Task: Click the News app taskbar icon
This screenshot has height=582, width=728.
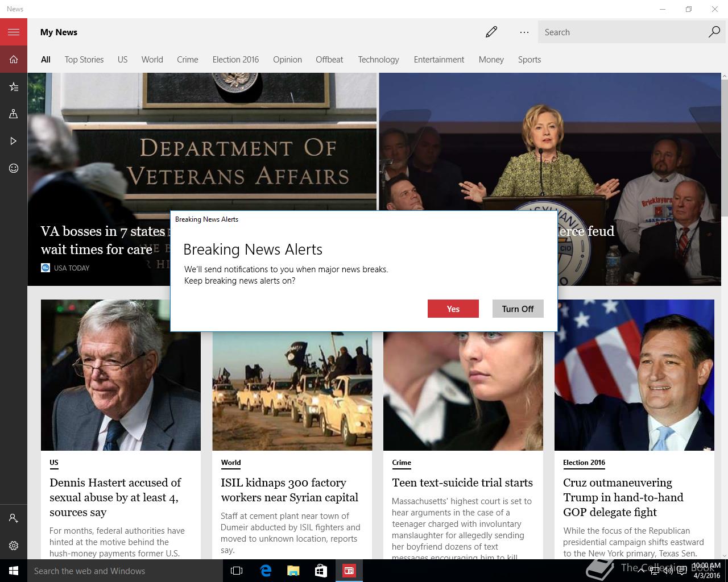Action: pos(349,571)
